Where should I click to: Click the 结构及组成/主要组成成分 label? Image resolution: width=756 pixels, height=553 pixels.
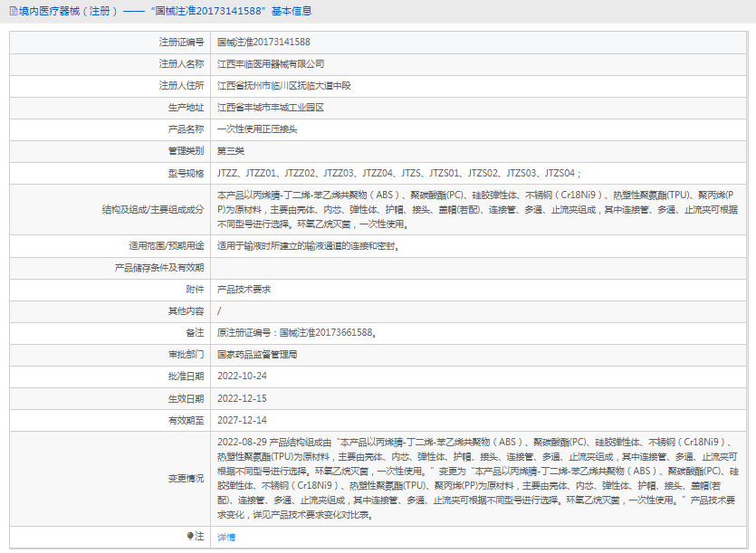[x=153, y=210]
